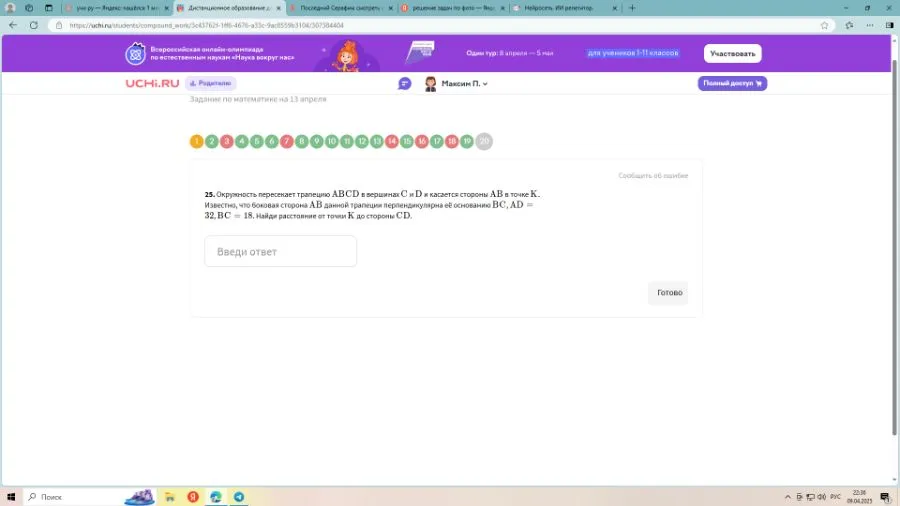Go to task number 14 circle
Screen dimensions: 900x506
tap(391, 141)
